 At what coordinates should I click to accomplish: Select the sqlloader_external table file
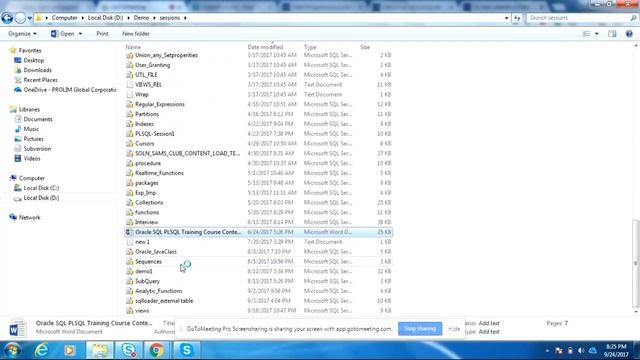coord(164,301)
